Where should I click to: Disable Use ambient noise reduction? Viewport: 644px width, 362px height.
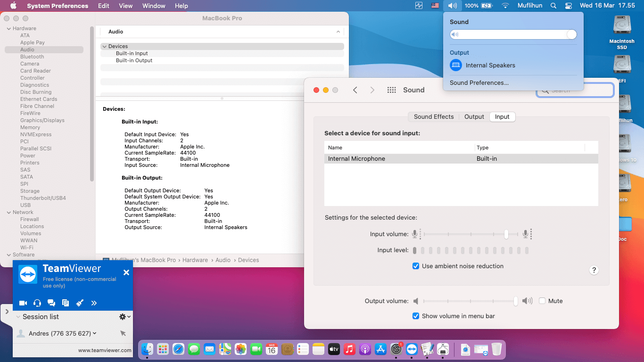click(416, 266)
